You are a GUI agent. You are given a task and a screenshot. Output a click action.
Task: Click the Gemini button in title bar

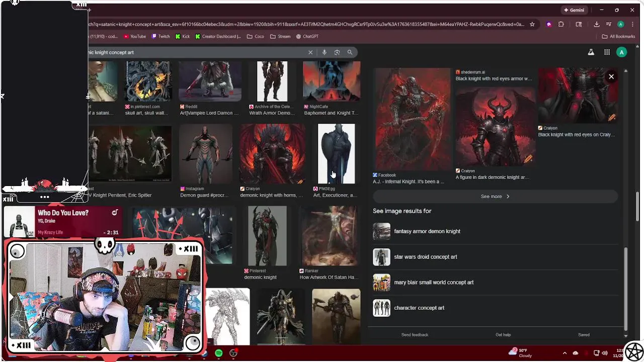pos(574,10)
